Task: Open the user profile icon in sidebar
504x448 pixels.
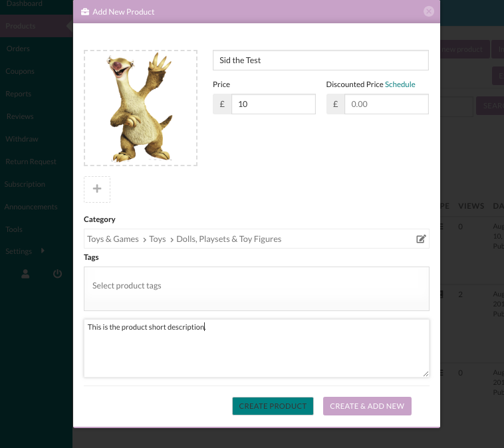Action: (25, 274)
